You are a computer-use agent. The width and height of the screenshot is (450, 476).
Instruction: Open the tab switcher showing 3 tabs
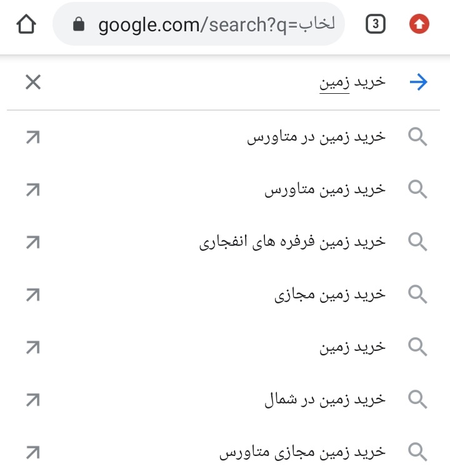click(x=376, y=24)
